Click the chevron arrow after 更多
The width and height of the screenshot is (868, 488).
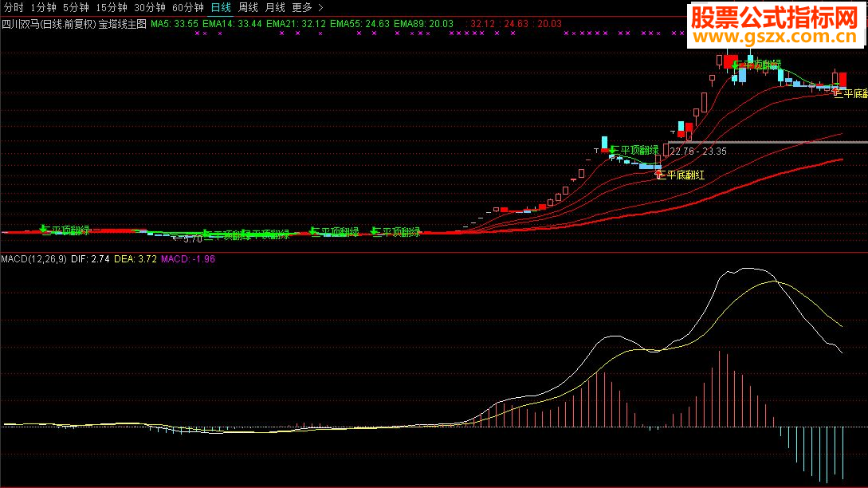pos(320,8)
